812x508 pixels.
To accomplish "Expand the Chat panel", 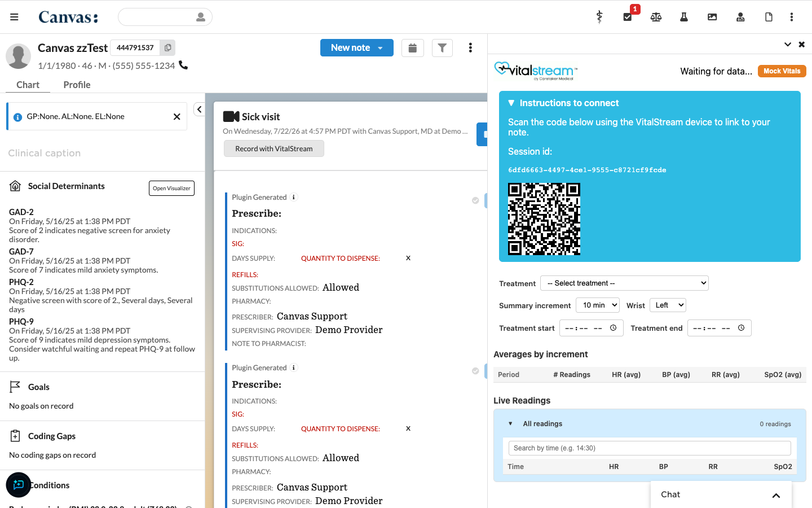I will pyautogui.click(x=721, y=494).
